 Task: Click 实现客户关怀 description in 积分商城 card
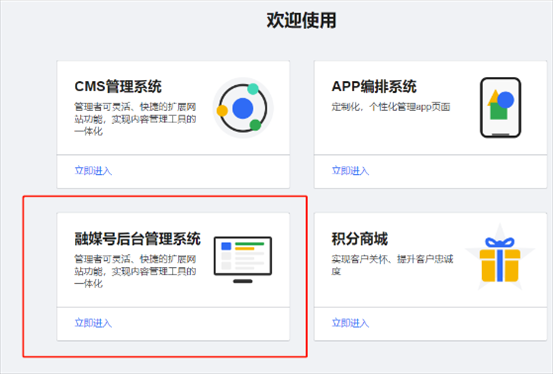point(392,265)
